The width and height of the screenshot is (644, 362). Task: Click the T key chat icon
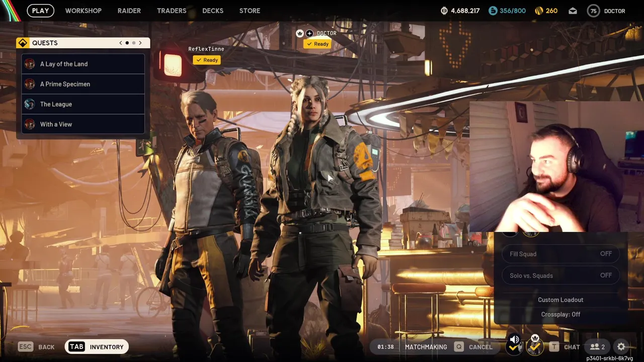coord(554,347)
